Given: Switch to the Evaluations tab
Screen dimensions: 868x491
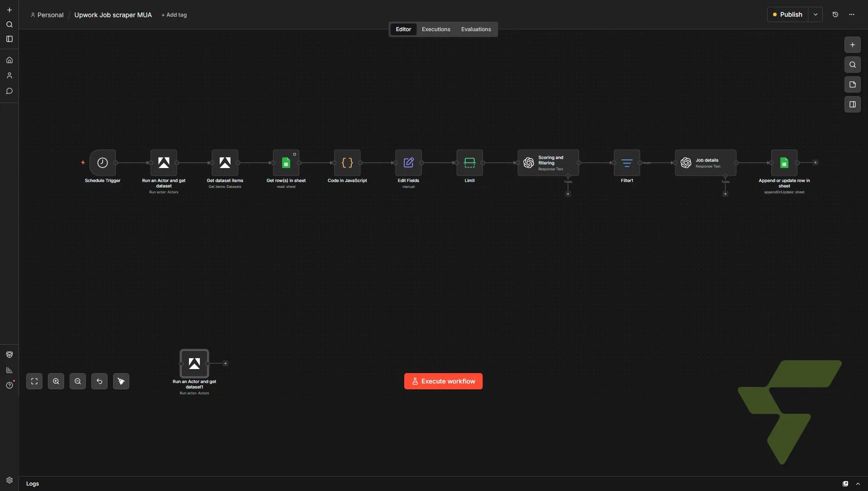Looking at the screenshot, I should 476,29.
